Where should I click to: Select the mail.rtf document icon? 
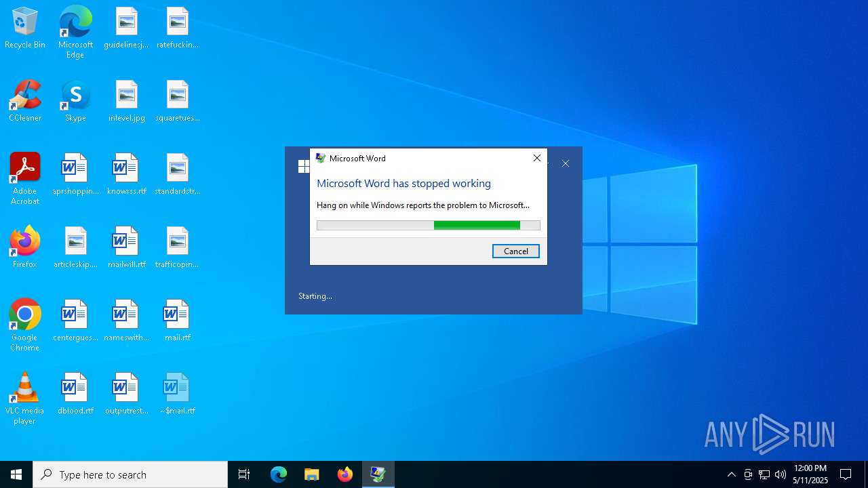tap(177, 321)
